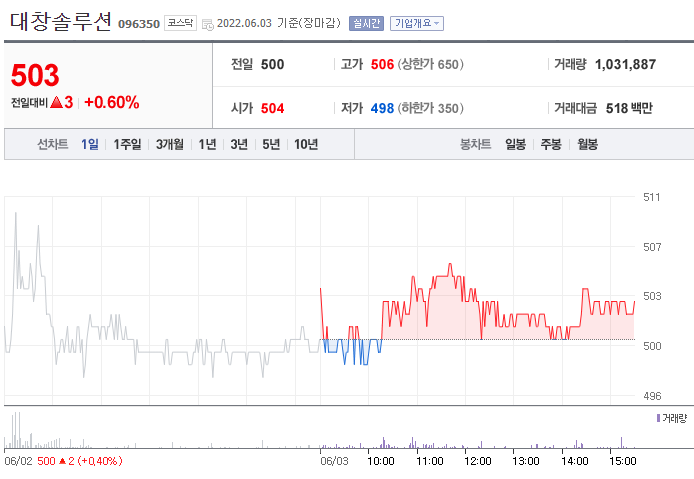Screen dimensions: 694x479
Task: Click the 상한가 650 text
Action: 431,65
